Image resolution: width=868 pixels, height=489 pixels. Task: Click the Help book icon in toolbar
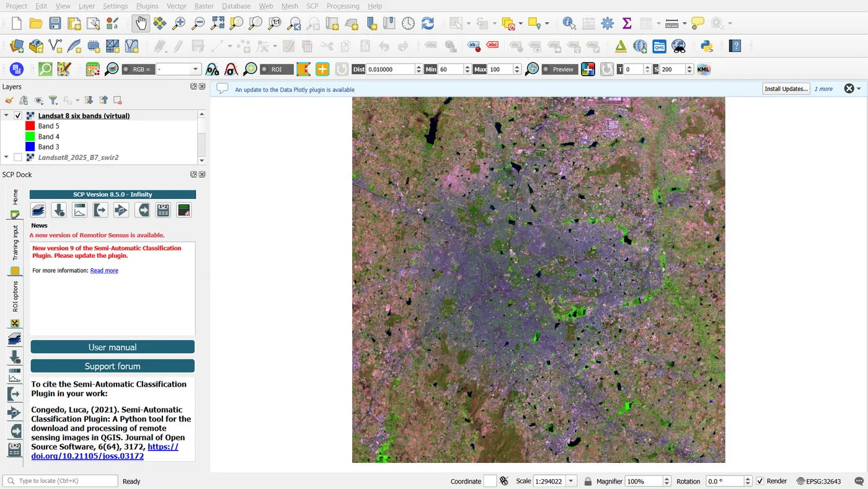click(735, 46)
